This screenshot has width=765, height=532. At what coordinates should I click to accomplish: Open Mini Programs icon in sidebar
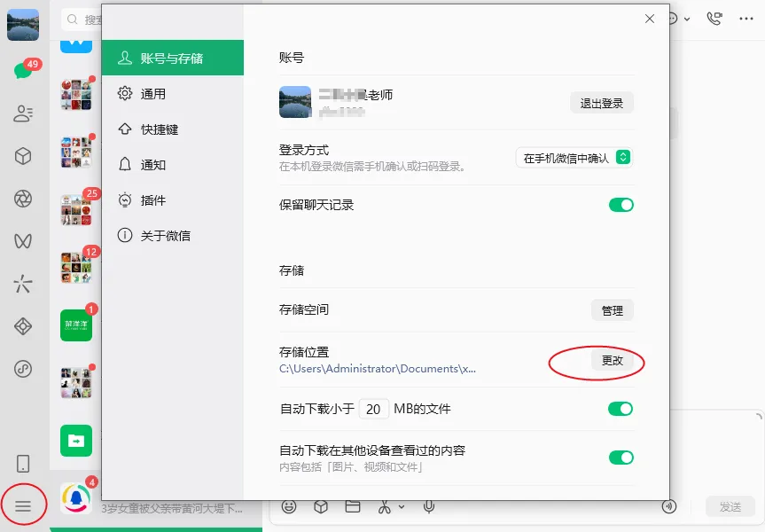(23, 369)
